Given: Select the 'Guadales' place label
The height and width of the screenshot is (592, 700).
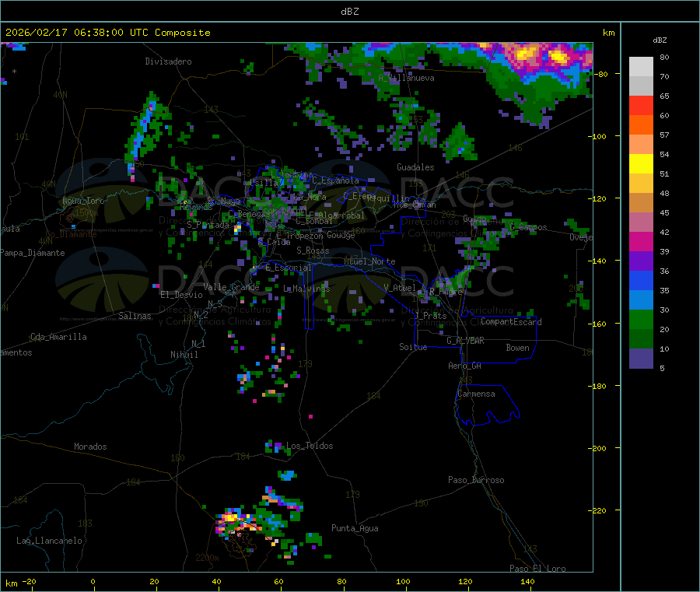Looking at the screenshot, I should click(415, 167).
